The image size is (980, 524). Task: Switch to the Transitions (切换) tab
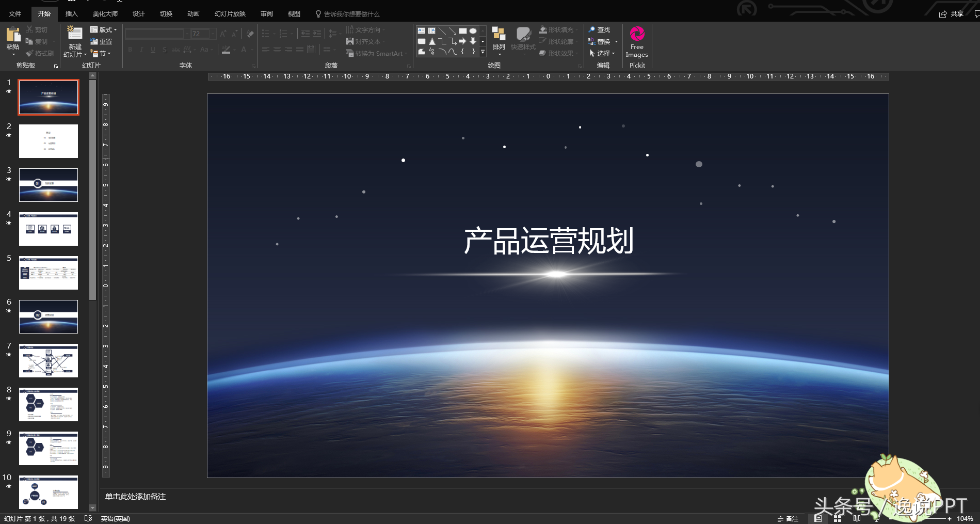pyautogui.click(x=166, y=14)
